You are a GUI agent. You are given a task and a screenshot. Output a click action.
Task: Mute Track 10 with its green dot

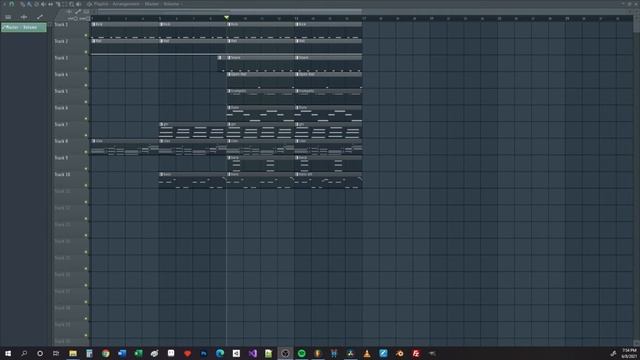(86, 185)
